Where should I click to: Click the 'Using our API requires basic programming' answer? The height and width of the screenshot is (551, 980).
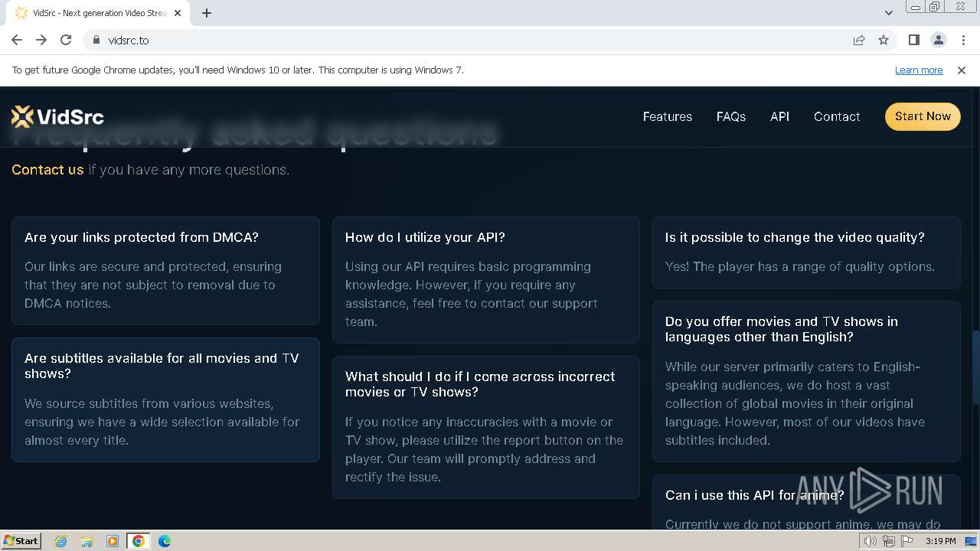pos(472,294)
